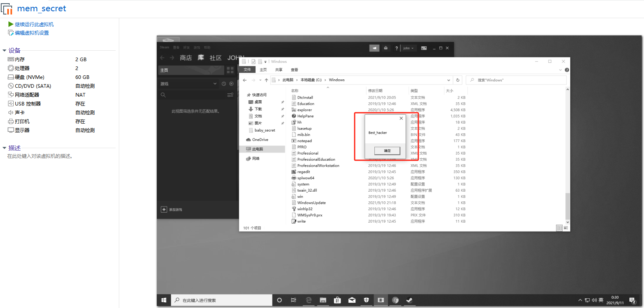
Task: Open the 主页 Home ribbon tab in Explorer
Action: [263, 70]
